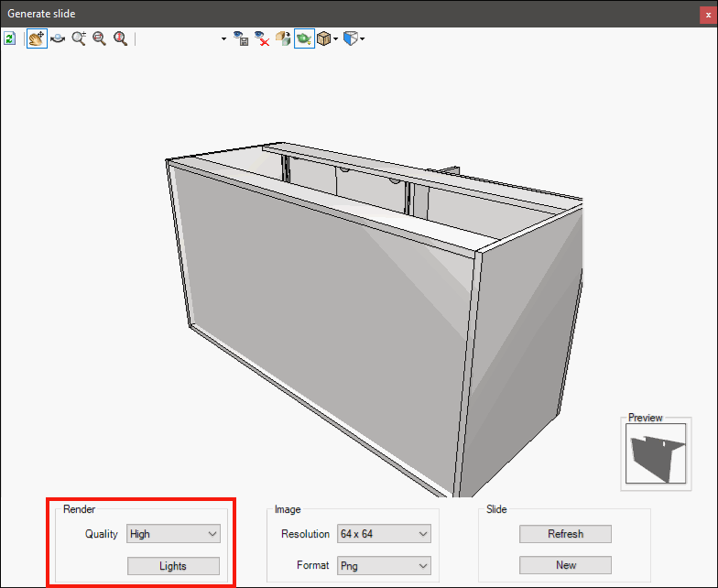Select the Pan hand tool

click(x=37, y=38)
